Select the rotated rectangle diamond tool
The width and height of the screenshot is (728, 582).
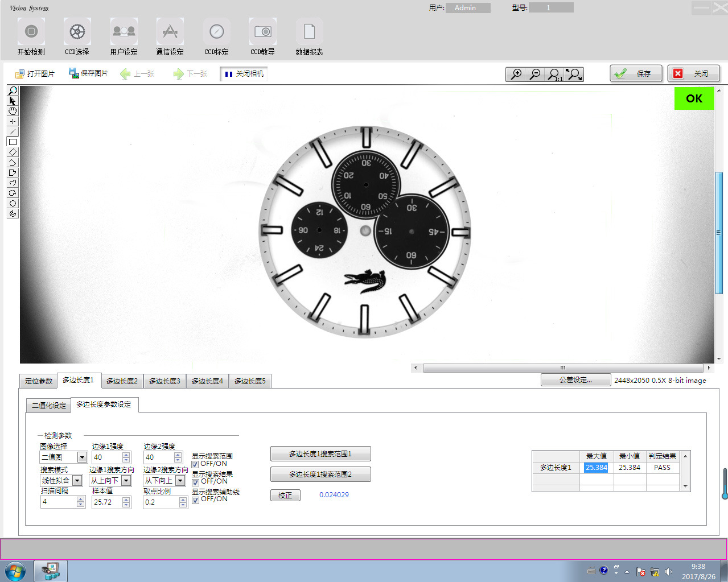coord(13,152)
